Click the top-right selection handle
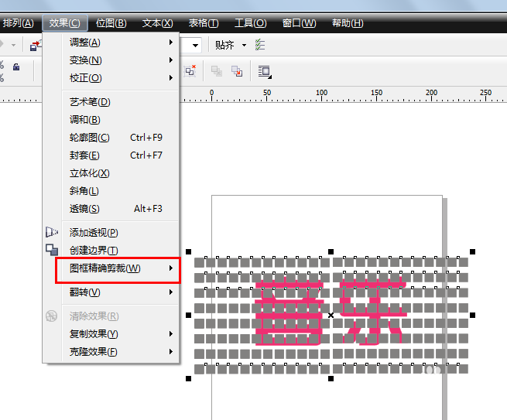Screen dimensions: 507x420 click(472, 251)
